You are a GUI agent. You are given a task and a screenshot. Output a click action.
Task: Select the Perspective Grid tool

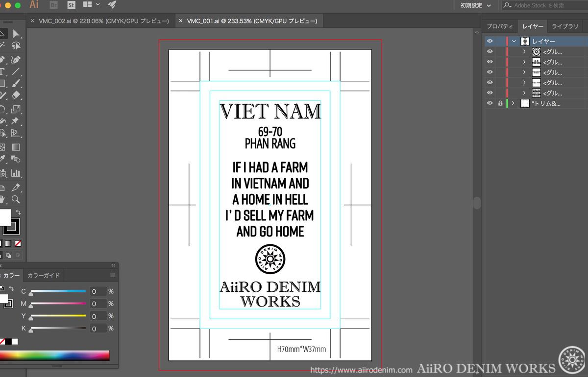click(x=16, y=133)
